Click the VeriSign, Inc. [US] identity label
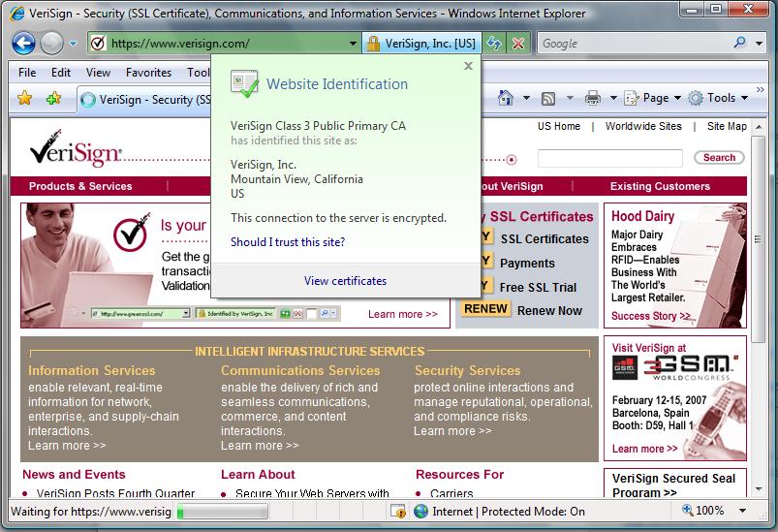The height and width of the screenshot is (532, 778). pyautogui.click(x=430, y=44)
